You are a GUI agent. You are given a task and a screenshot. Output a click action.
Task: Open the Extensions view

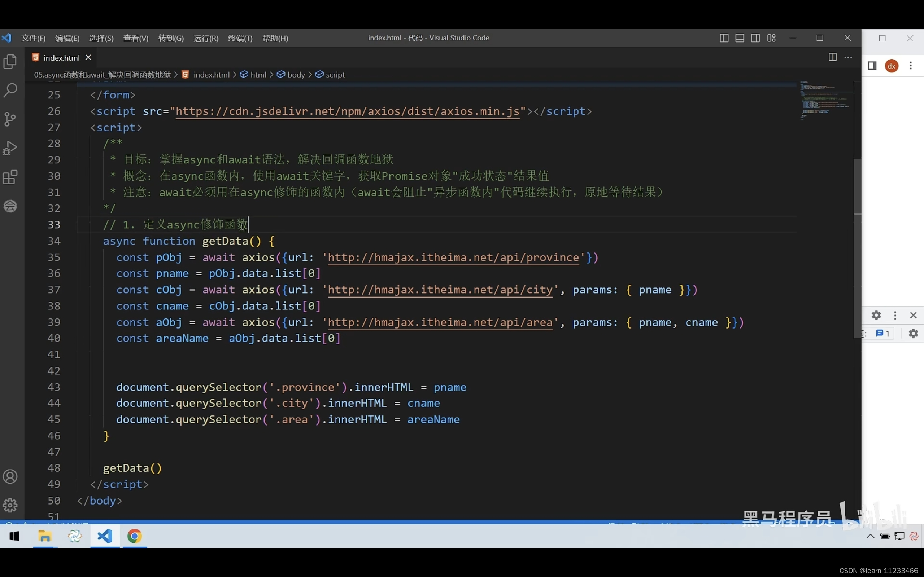click(10, 177)
